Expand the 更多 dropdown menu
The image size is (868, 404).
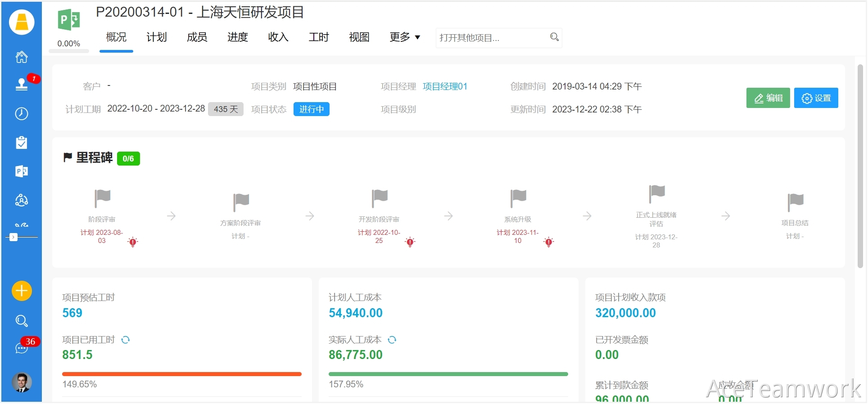[x=405, y=37]
